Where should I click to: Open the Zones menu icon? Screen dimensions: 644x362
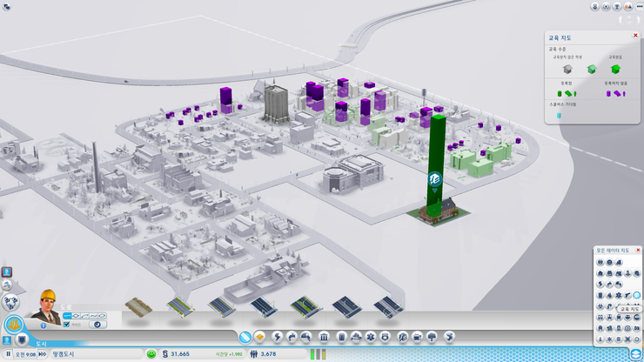[259, 338]
